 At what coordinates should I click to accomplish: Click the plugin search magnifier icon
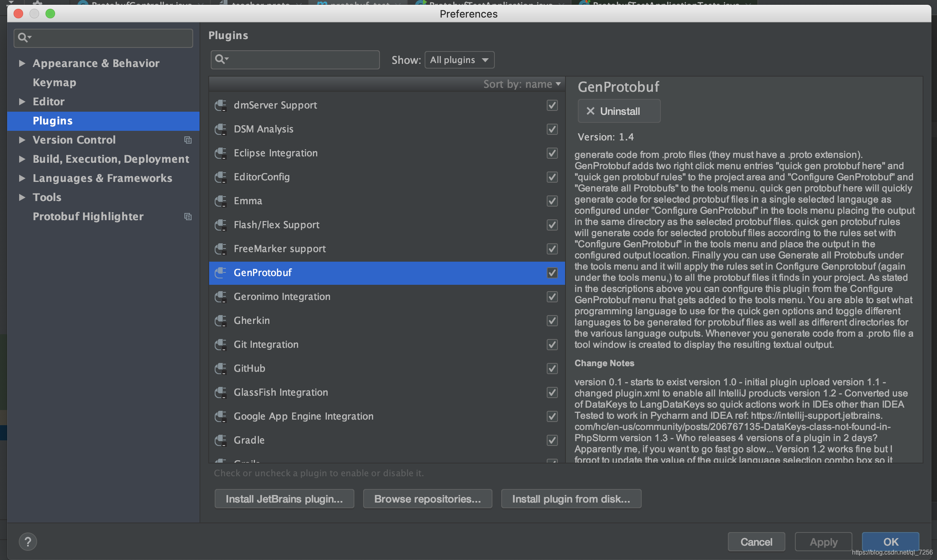tap(221, 59)
